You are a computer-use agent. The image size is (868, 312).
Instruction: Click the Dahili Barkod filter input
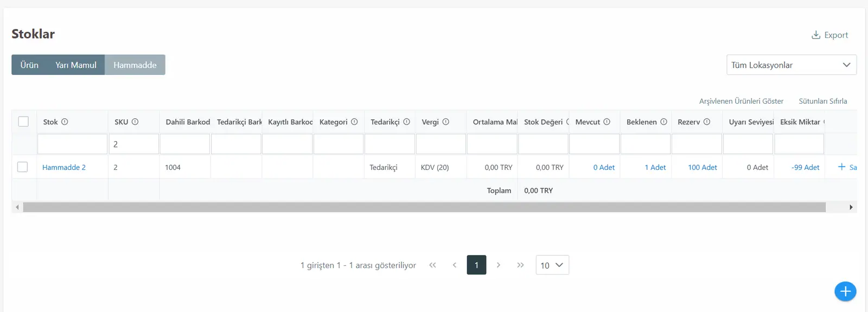pyautogui.click(x=185, y=144)
